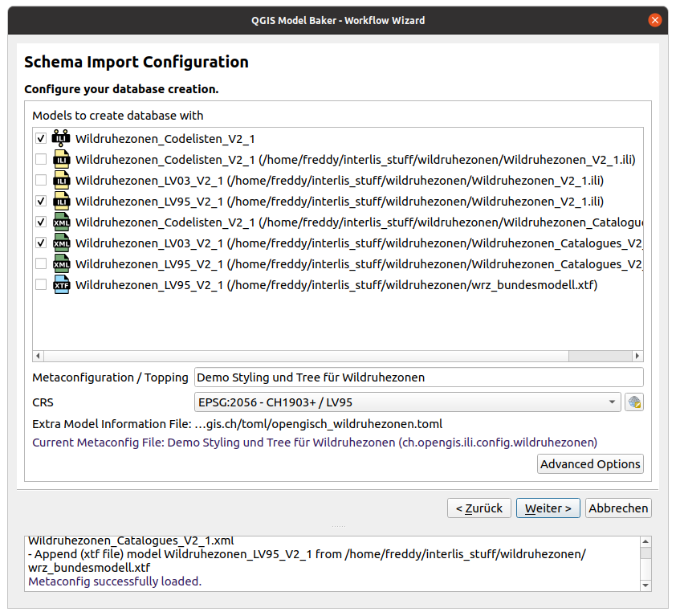Screen dimensions: 676x616
Task: Proceed with Weiter button
Action: [x=548, y=508]
